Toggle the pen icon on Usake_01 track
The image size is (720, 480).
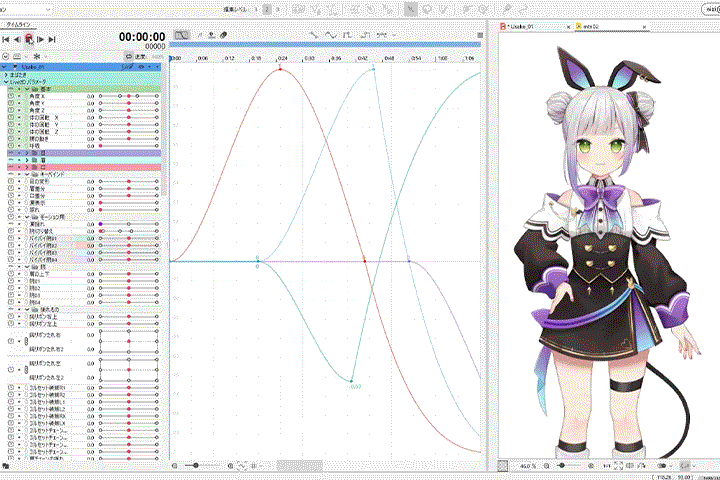(x=126, y=67)
